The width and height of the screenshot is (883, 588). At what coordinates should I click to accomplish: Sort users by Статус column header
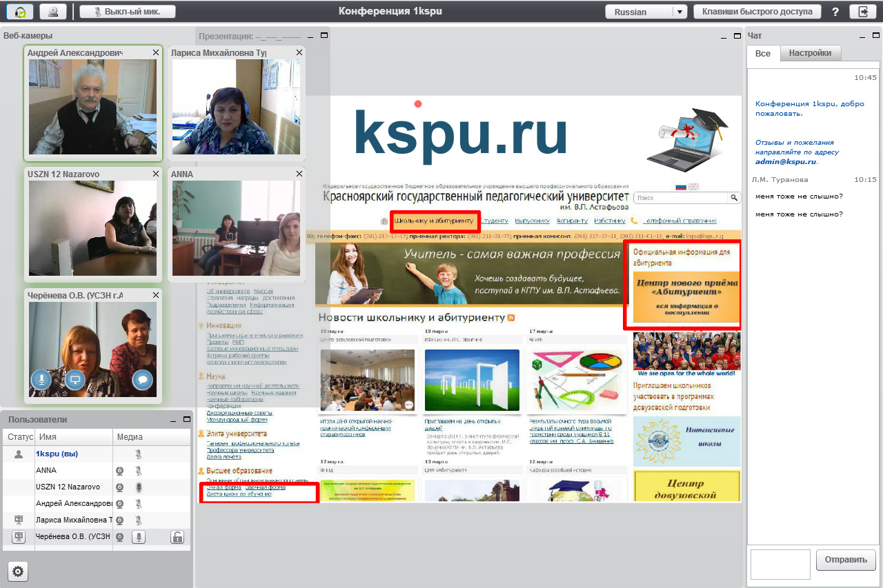pyautogui.click(x=21, y=437)
